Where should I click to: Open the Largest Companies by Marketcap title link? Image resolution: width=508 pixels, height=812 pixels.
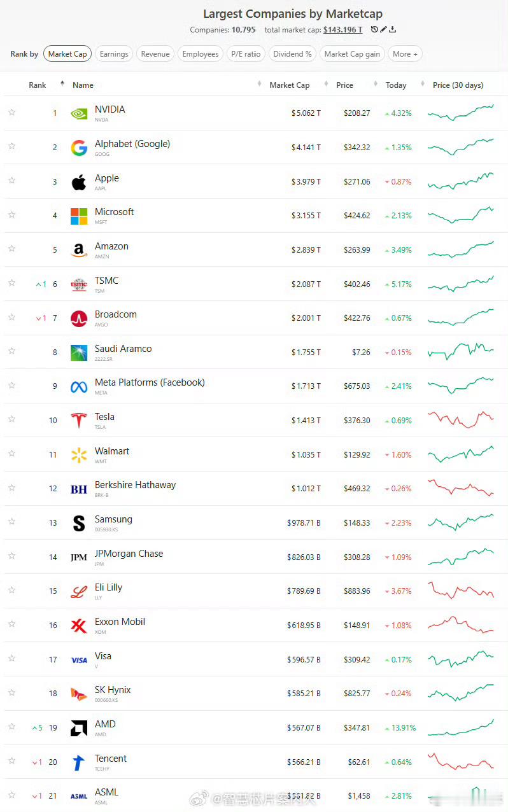click(293, 13)
